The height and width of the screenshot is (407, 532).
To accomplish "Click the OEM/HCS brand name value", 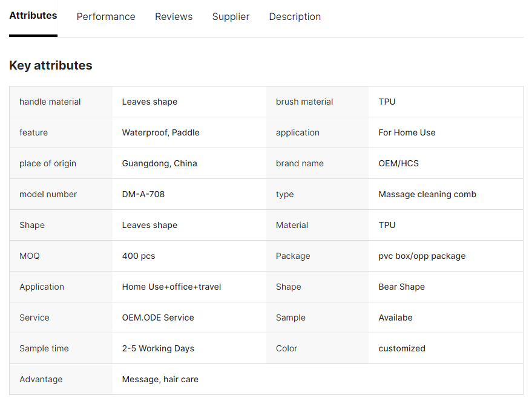I will (x=398, y=163).
